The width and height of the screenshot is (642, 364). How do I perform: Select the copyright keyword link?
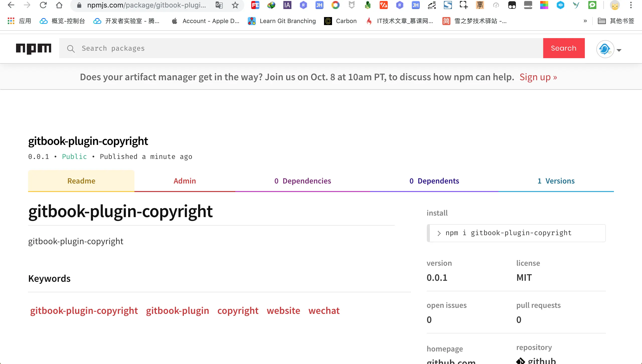pos(237,310)
